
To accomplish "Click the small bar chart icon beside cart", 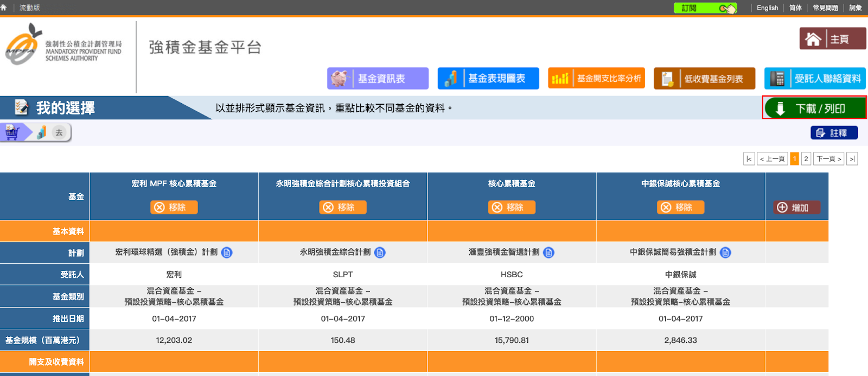I will coord(41,132).
